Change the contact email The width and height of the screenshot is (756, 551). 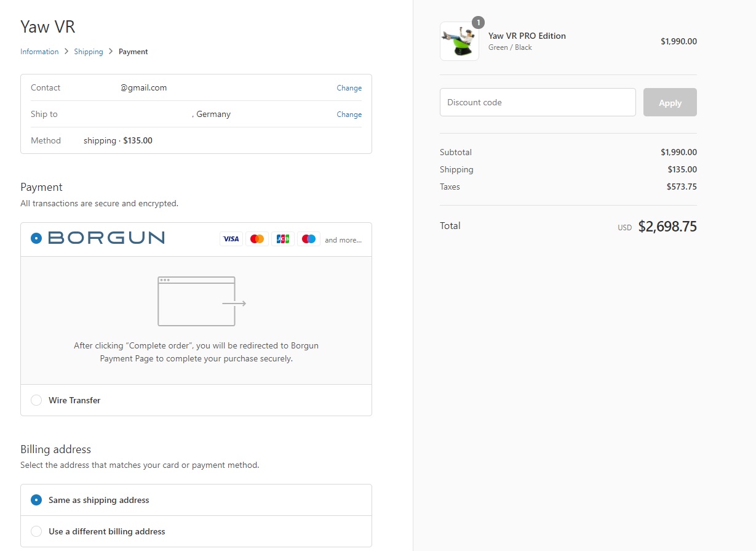coord(349,88)
